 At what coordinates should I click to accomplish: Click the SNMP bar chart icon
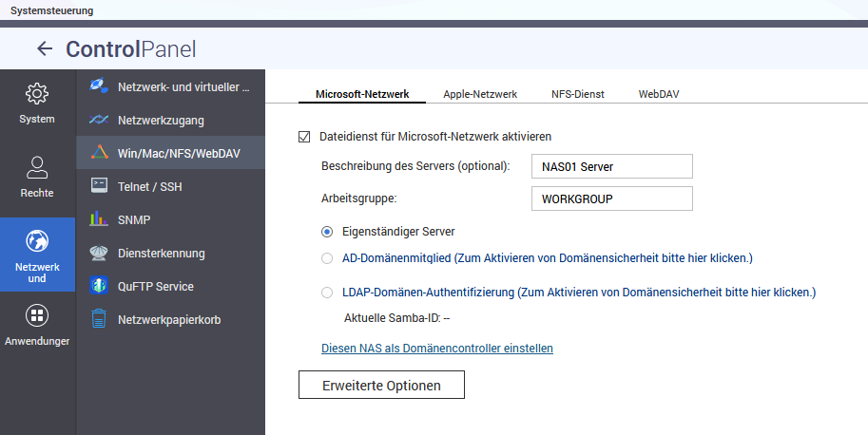[x=98, y=219]
